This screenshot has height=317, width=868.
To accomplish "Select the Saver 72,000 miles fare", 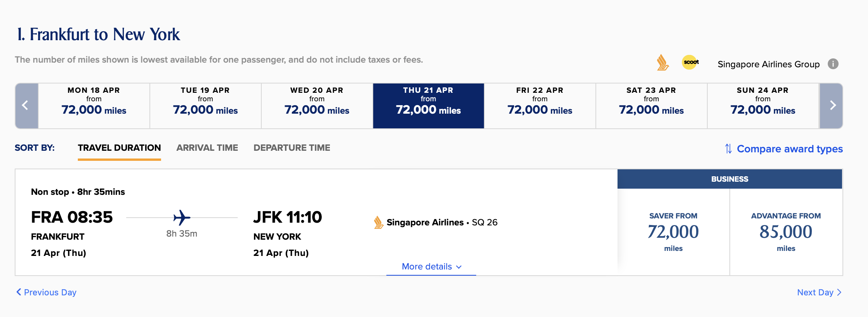I will pyautogui.click(x=673, y=232).
